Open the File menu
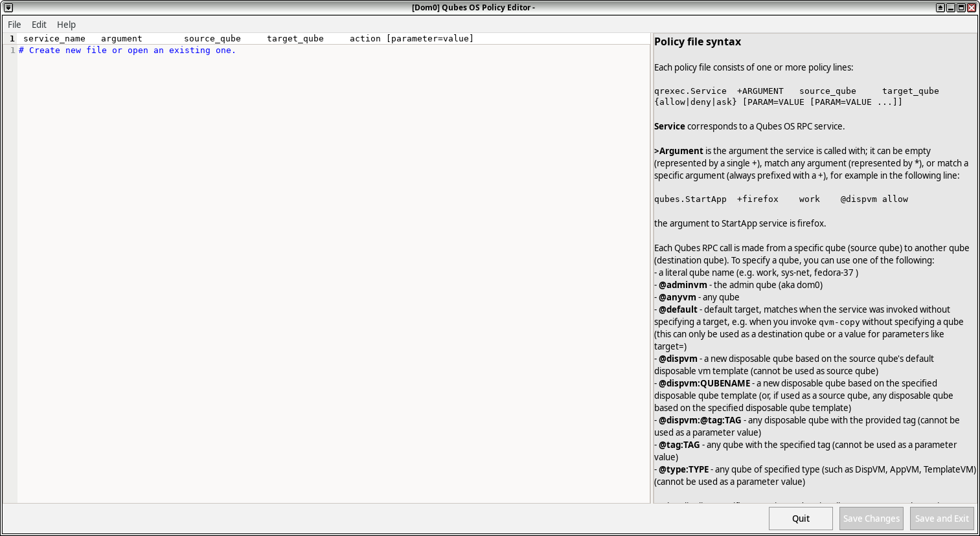The height and width of the screenshot is (536, 980). click(x=14, y=24)
